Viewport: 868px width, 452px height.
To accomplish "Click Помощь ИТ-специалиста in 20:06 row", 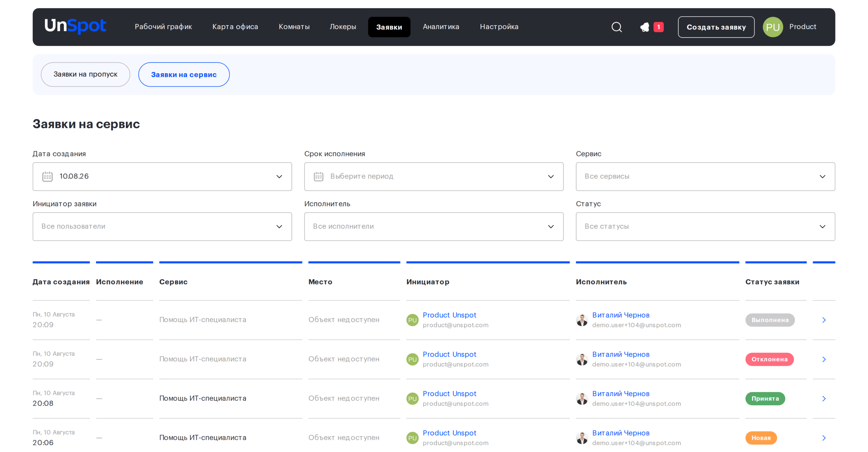I will (x=203, y=438).
